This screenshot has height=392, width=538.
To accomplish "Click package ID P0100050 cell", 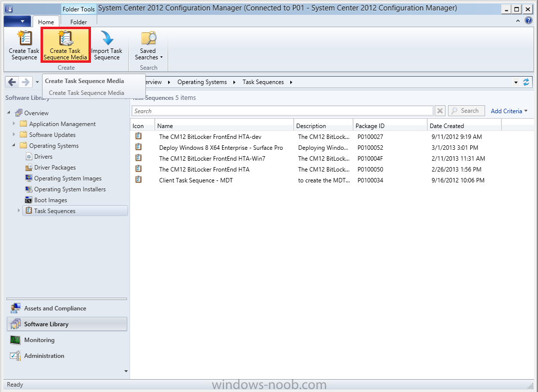I will pos(370,170).
